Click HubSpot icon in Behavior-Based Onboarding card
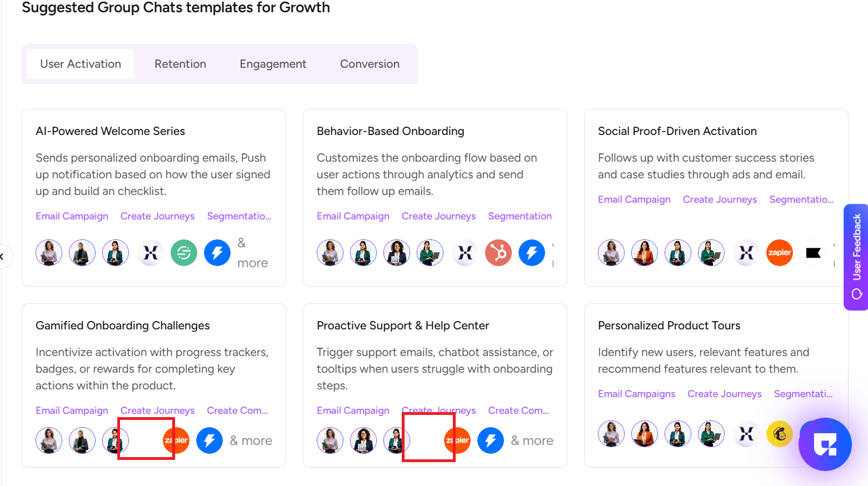This screenshot has height=486, width=868. 498,253
